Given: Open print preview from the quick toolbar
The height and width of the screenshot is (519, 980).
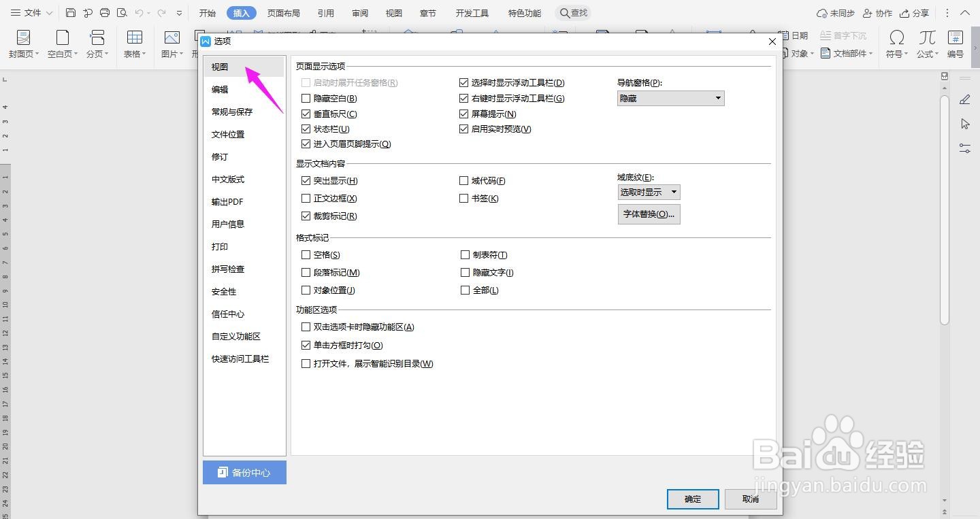Looking at the screenshot, I should pyautogui.click(x=121, y=12).
